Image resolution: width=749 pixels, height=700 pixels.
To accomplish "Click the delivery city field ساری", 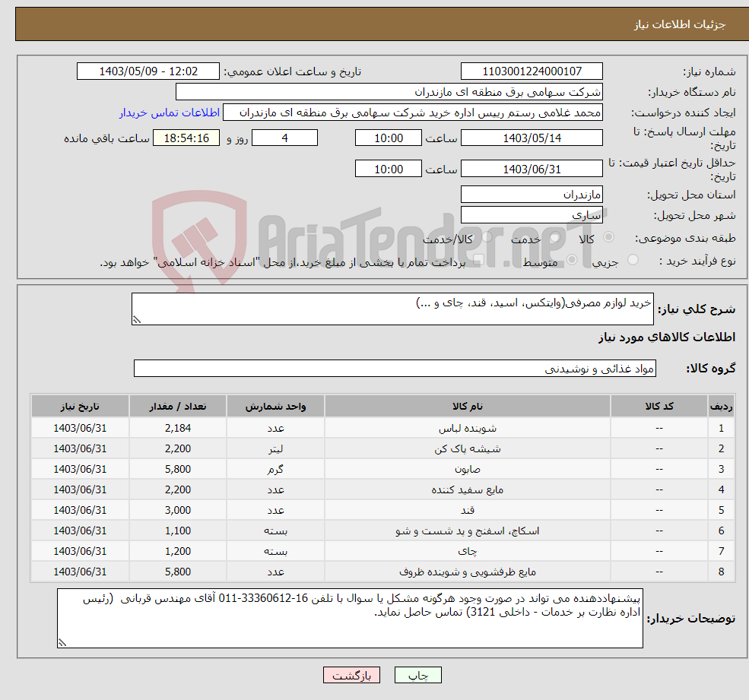I will tap(532, 215).
